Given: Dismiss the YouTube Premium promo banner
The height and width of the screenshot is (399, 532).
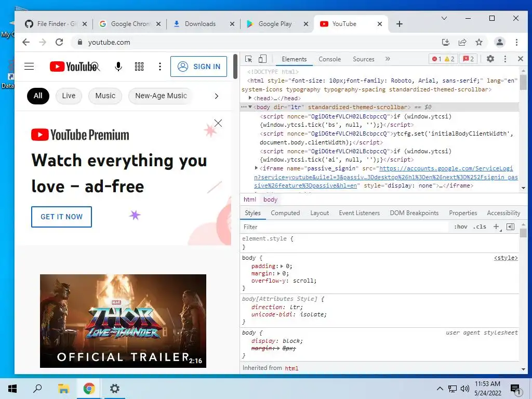Looking at the screenshot, I should coord(218,123).
